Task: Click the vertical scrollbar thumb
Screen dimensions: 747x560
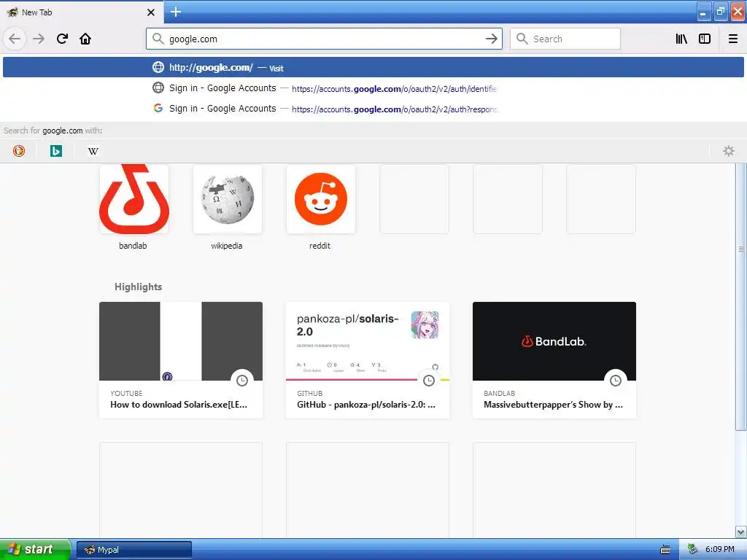Action: click(741, 297)
